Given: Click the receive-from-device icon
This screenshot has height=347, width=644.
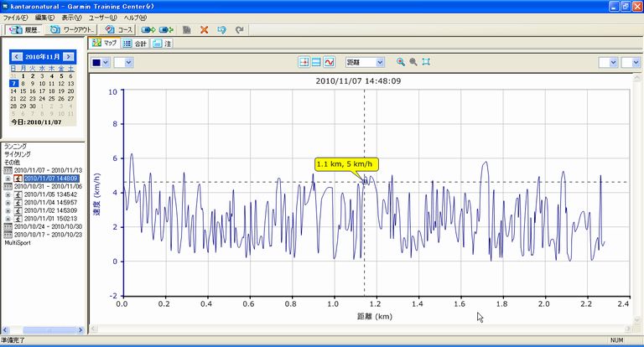Looking at the screenshot, I should tap(166, 29).
